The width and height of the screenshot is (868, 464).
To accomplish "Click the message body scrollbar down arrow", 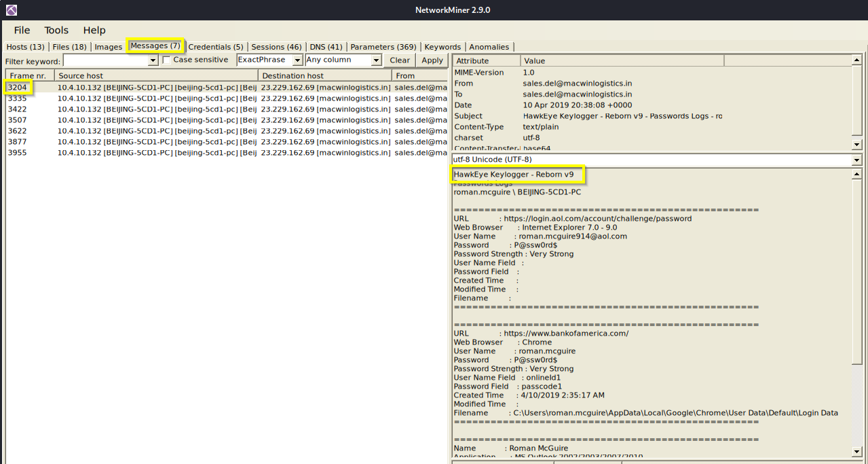I will coord(856,452).
